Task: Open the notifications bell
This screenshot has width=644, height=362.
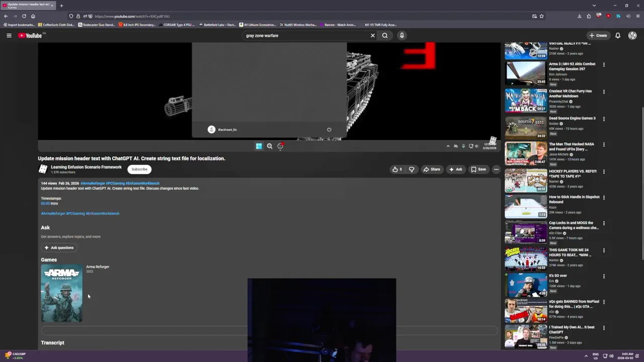Action: coord(618,35)
